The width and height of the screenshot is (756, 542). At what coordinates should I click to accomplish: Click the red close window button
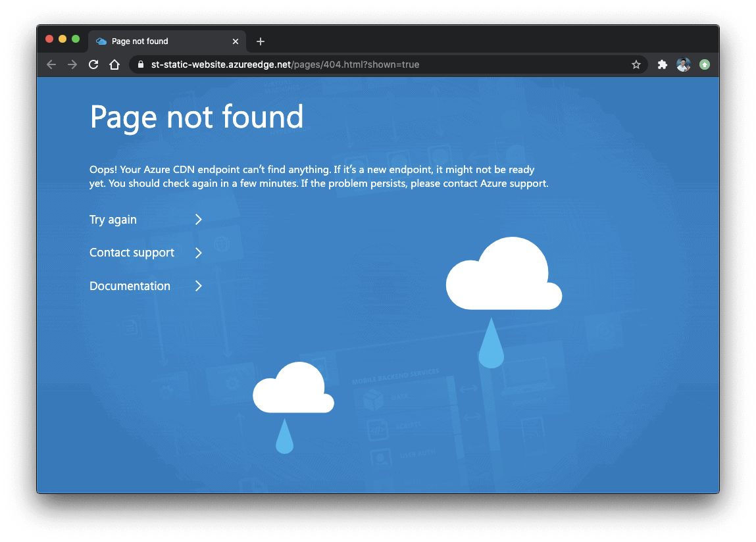point(49,39)
